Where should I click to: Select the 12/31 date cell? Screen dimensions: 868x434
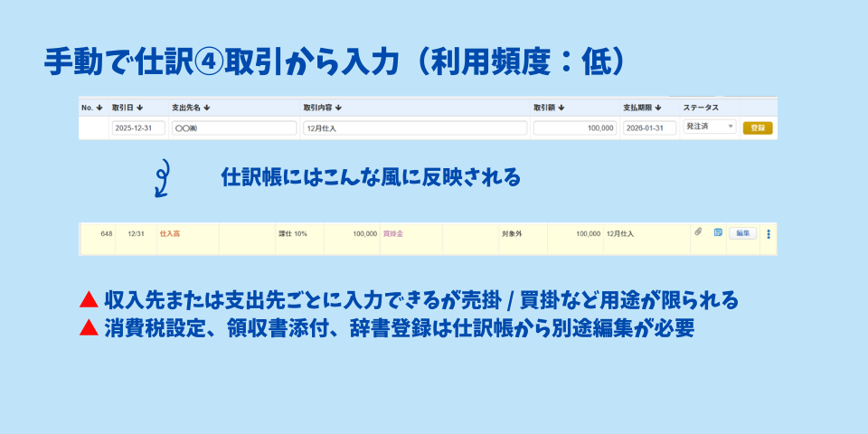pyautogui.click(x=137, y=239)
